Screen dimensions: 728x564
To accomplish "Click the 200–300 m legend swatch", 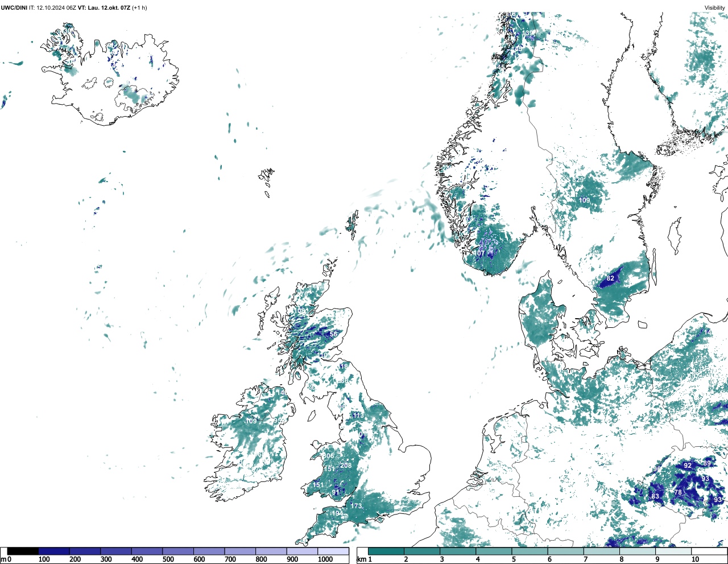I will 85,551.
